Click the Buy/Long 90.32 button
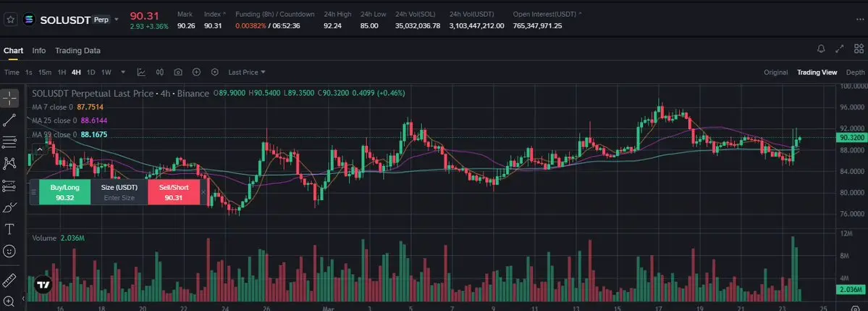The width and height of the screenshot is (868, 311). pyautogui.click(x=64, y=192)
